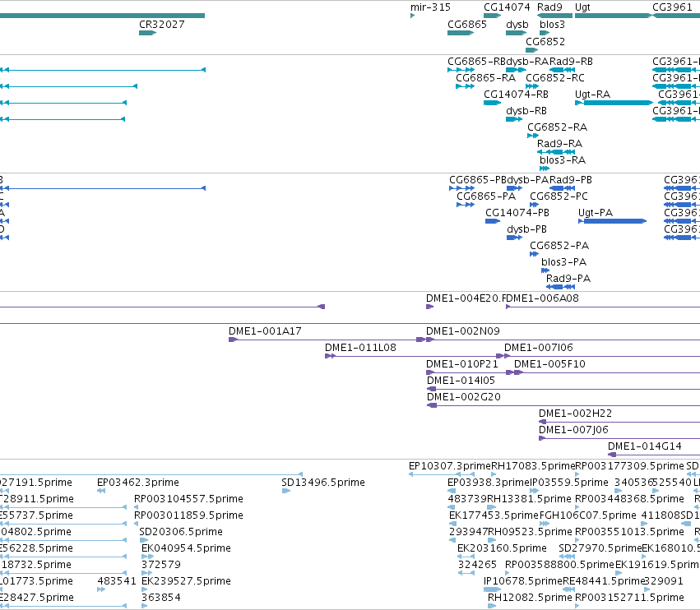700x610 pixels.
Task: Click the mir-315 gene label
Action: (x=430, y=7)
